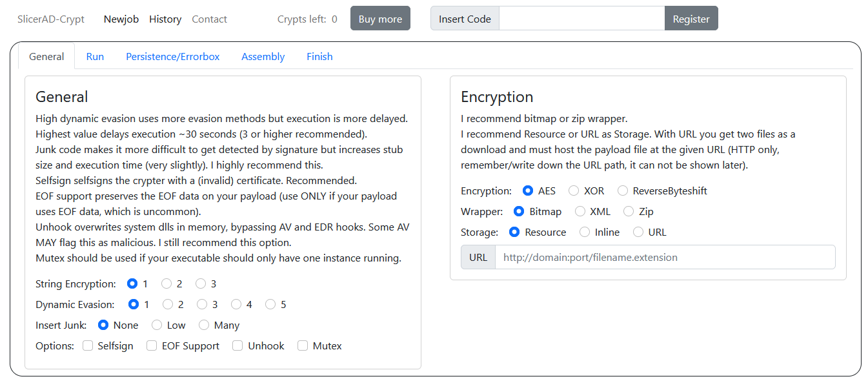This screenshot has height=381, width=868.
Task: Switch to the Run tab
Action: pyautogui.click(x=95, y=56)
